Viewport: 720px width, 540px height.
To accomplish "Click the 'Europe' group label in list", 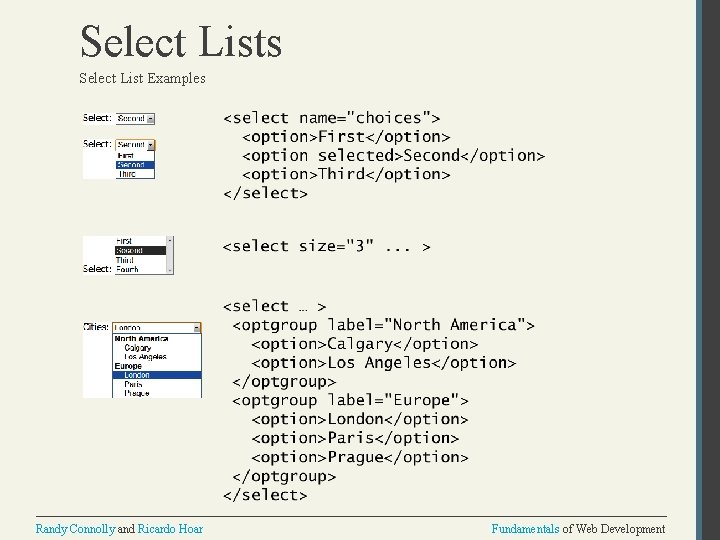I will coord(128,366).
